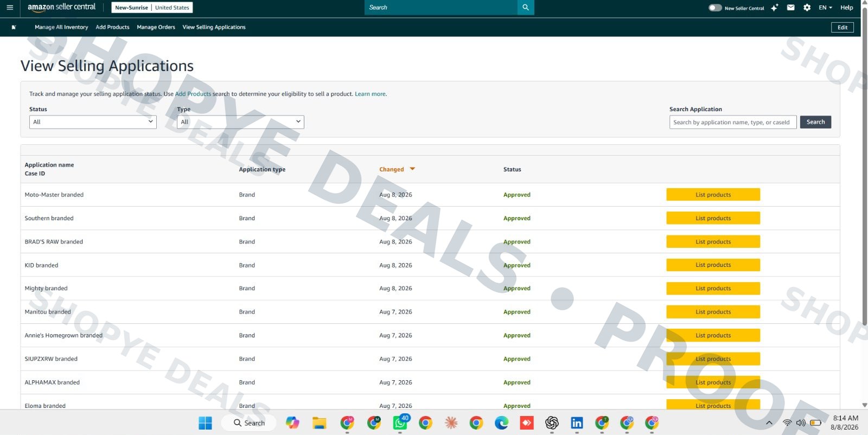The image size is (868, 435).
Task: Toggle the New Seller Central switch
Action: 715,8
